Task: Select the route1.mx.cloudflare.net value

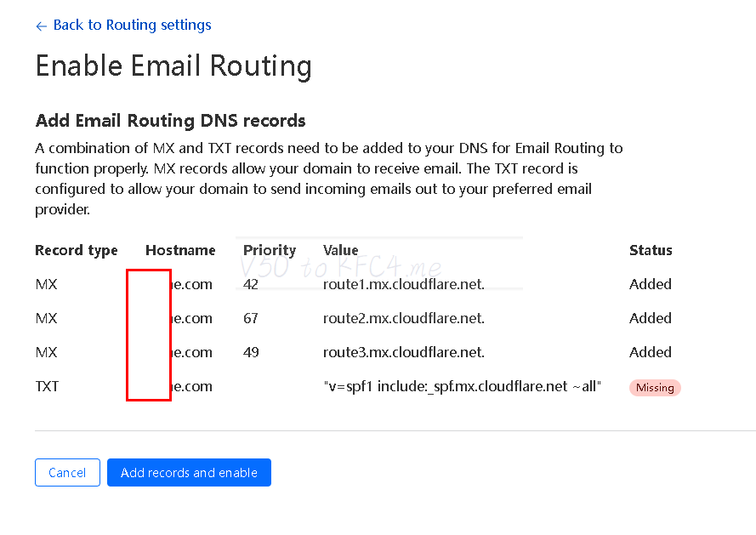Action: (403, 284)
